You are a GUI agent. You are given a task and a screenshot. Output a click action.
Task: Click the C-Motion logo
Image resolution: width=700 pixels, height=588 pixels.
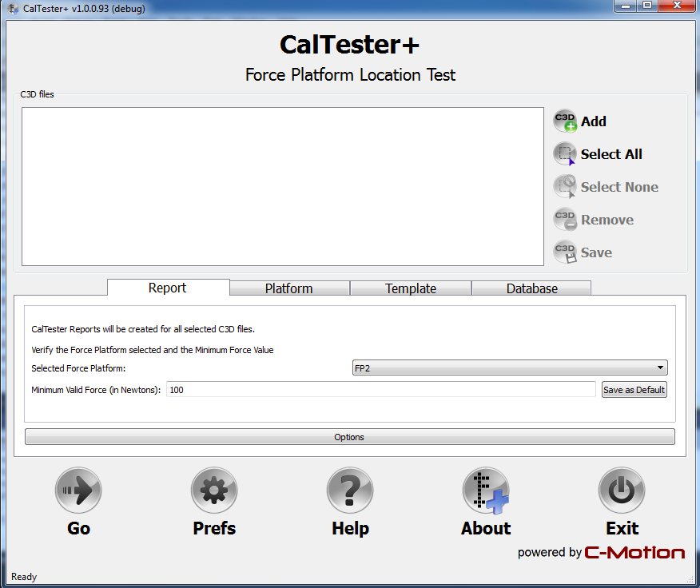coord(634,553)
